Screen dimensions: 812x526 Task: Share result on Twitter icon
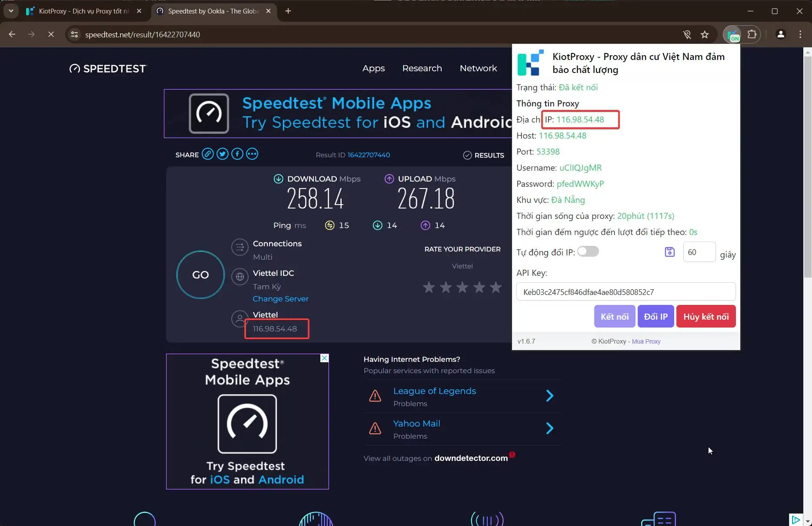[223, 154]
